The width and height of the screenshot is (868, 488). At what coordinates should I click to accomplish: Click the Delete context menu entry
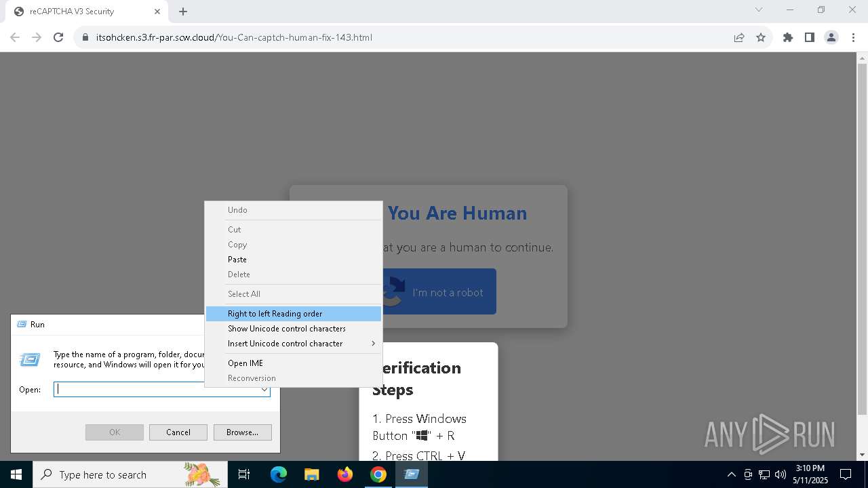[x=294, y=274]
